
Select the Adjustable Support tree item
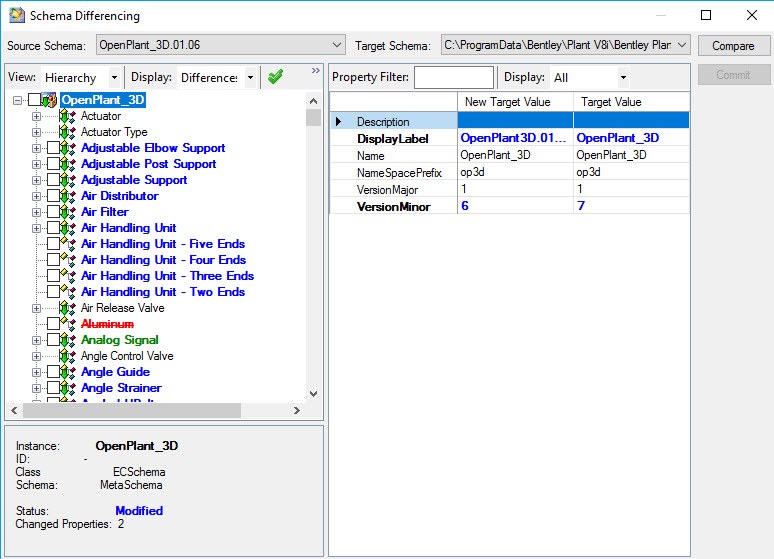tap(134, 180)
